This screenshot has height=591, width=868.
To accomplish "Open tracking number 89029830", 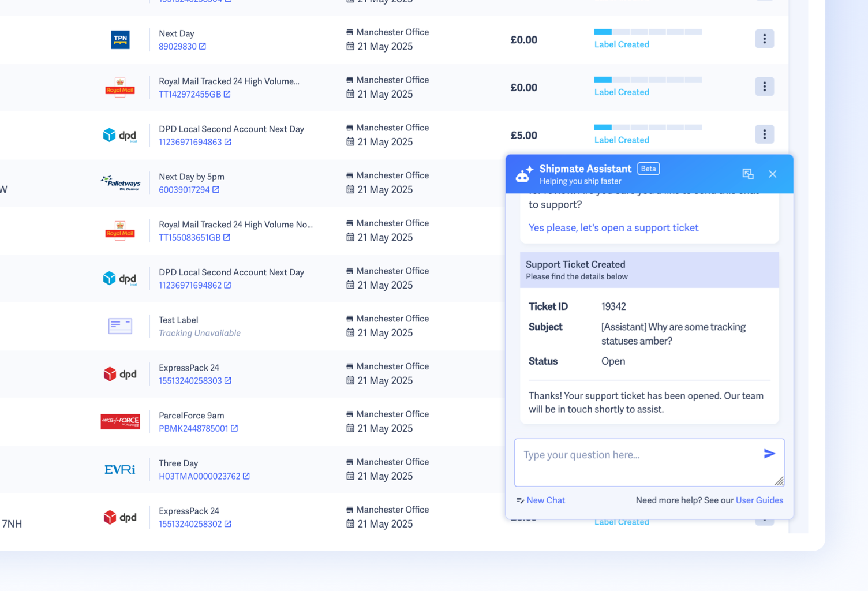I will pyautogui.click(x=178, y=46).
